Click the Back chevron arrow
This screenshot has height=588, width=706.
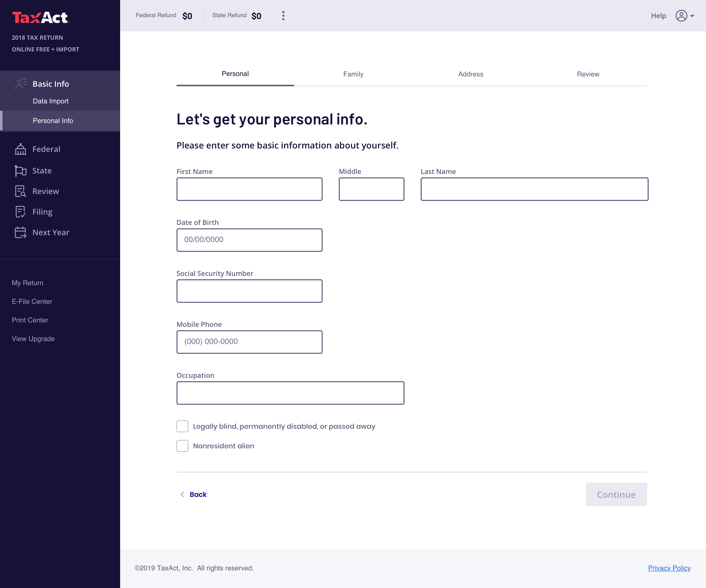[182, 494]
